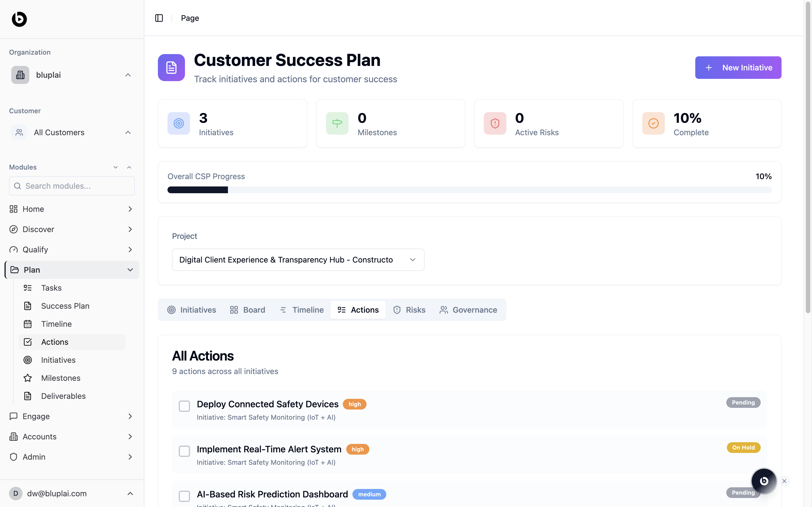
Task: Collapse the Plan module section
Action: (x=130, y=270)
